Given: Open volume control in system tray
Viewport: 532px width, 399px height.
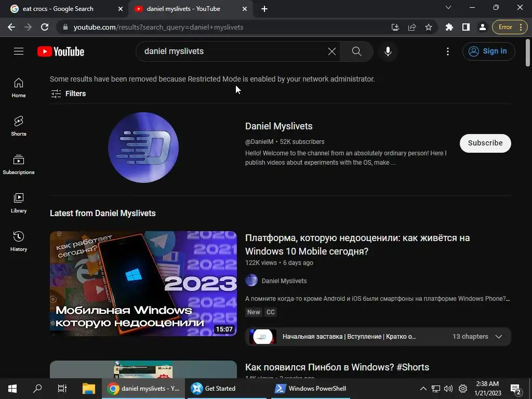Looking at the screenshot, I should (448, 389).
